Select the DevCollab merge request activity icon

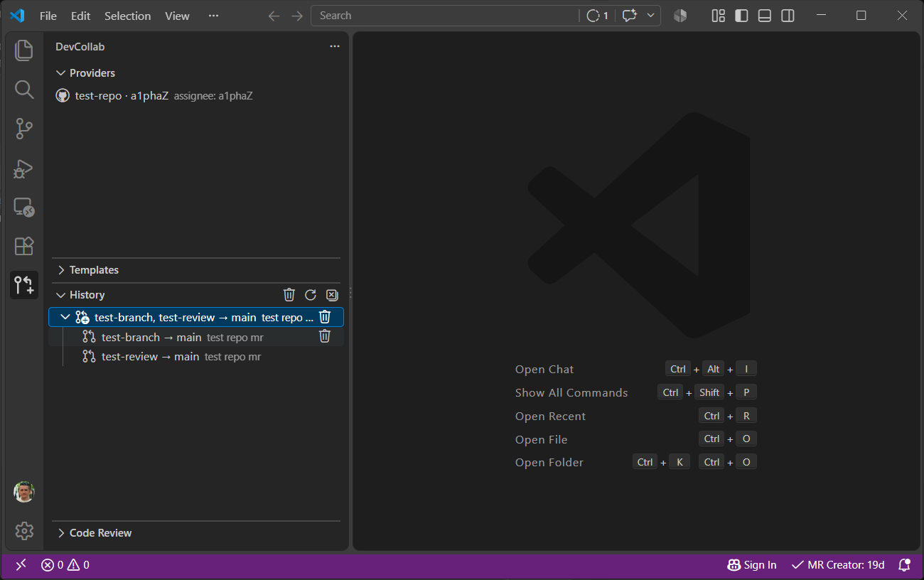coord(24,285)
